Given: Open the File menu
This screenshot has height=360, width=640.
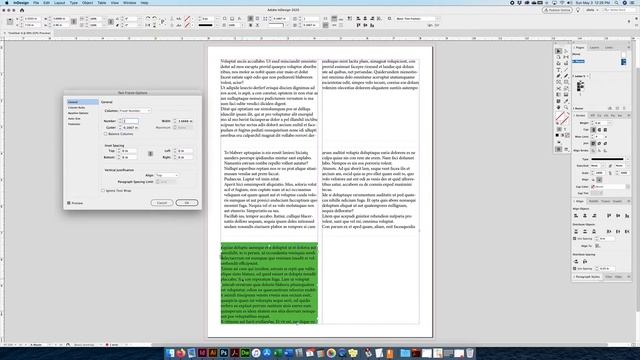Looking at the screenshot, I should [36, 3].
